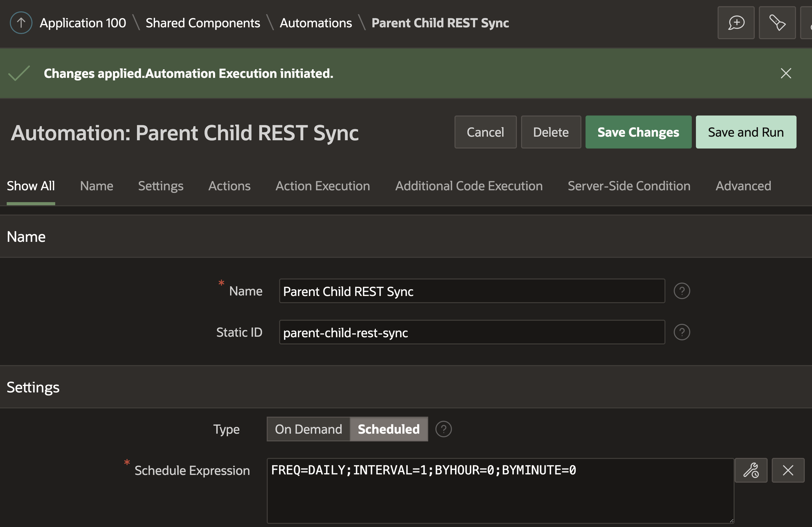
Task: Click the spotlight search flashlight icon
Action: click(777, 23)
